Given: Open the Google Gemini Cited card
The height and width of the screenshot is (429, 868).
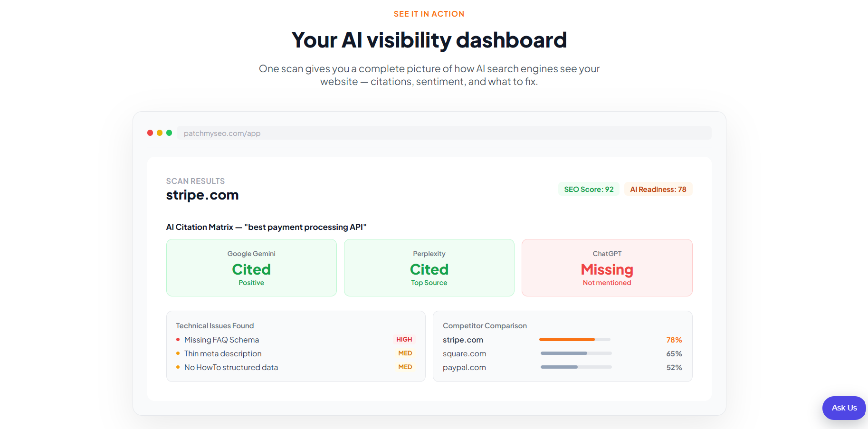Looking at the screenshot, I should click(251, 268).
